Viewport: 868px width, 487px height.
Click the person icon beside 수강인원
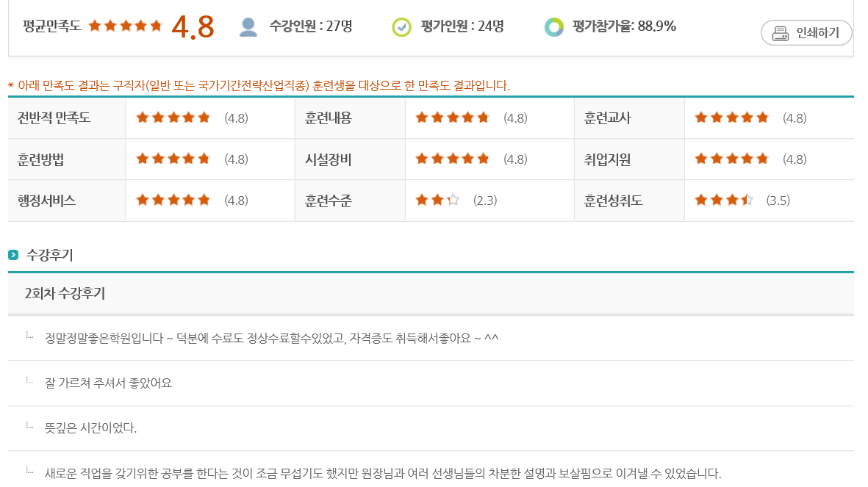[x=248, y=27]
